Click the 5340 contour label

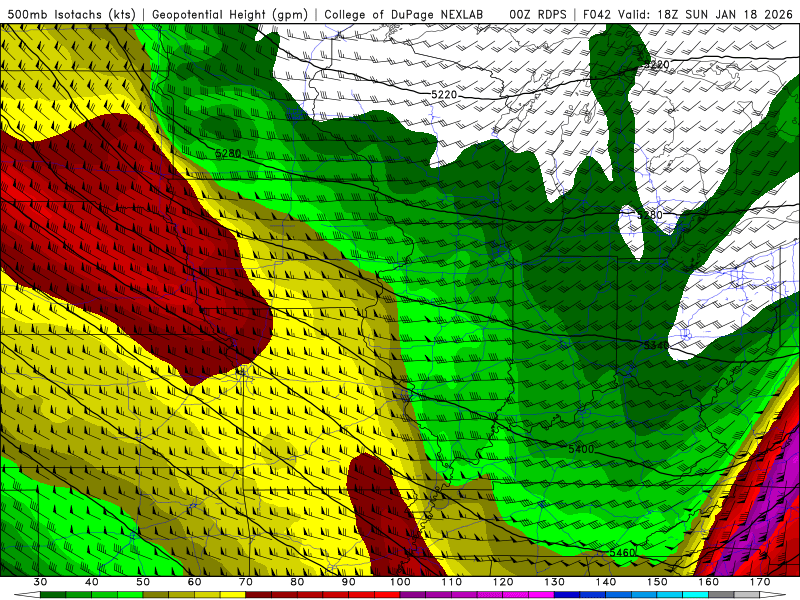point(656,345)
